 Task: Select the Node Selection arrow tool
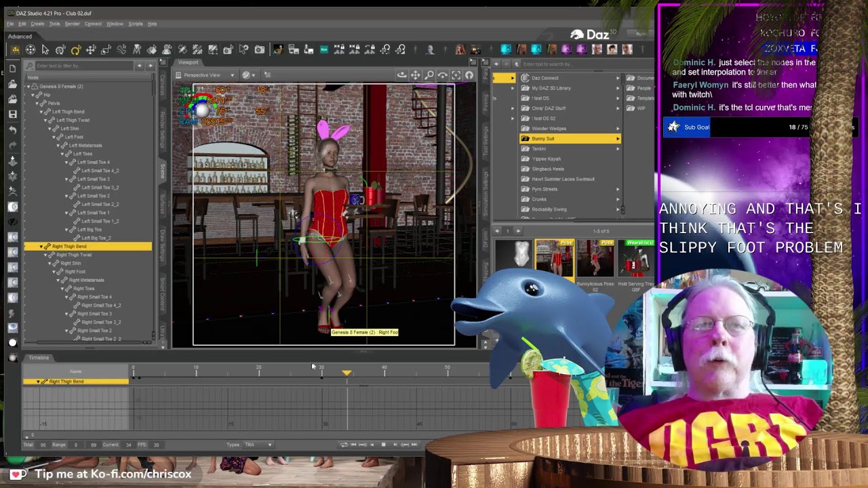[x=45, y=49]
